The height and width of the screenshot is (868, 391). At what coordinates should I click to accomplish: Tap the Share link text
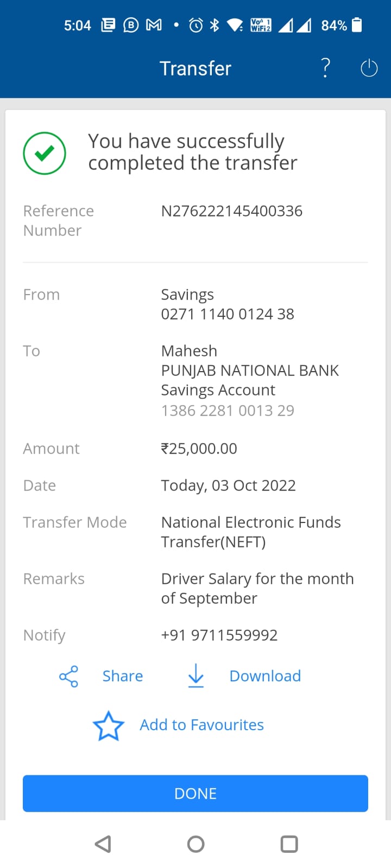tap(123, 676)
